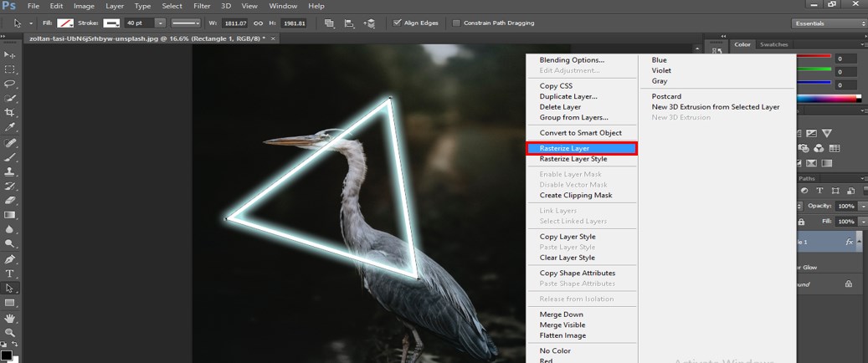Collapse layer effects arrow next to fx
868x363 pixels.
pos(859,242)
